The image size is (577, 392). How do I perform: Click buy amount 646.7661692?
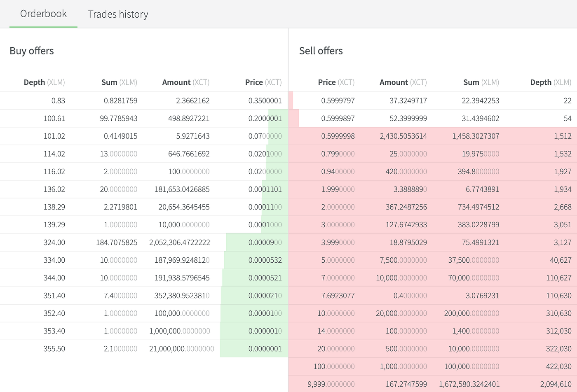pos(189,154)
